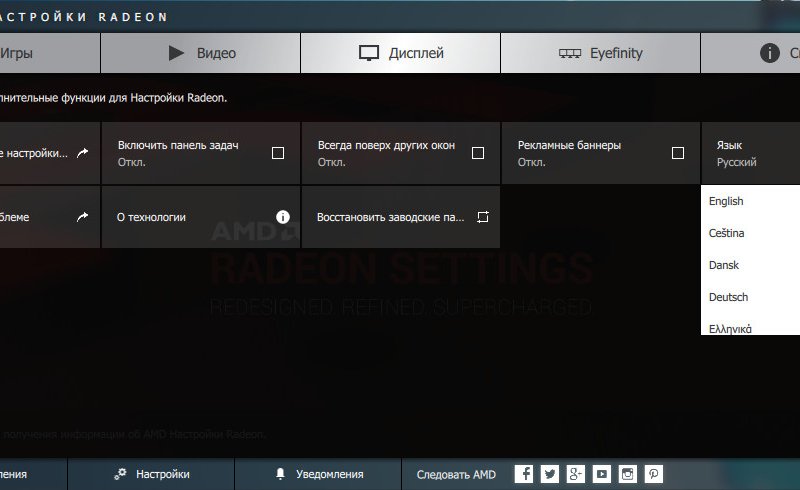Open the Eyefinity tab
Image resolution: width=800 pixels, height=490 pixels.
pyautogui.click(x=601, y=53)
